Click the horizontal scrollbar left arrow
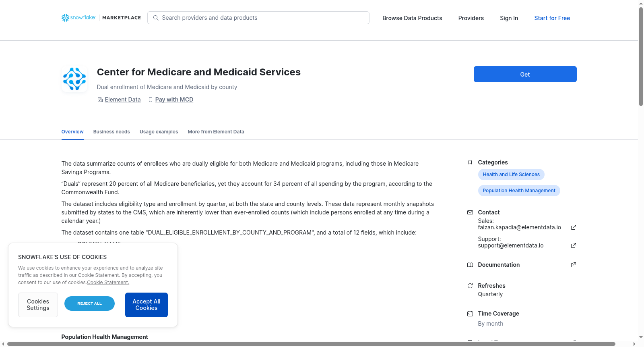644x347 pixels. pyautogui.click(x=3, y=344)
